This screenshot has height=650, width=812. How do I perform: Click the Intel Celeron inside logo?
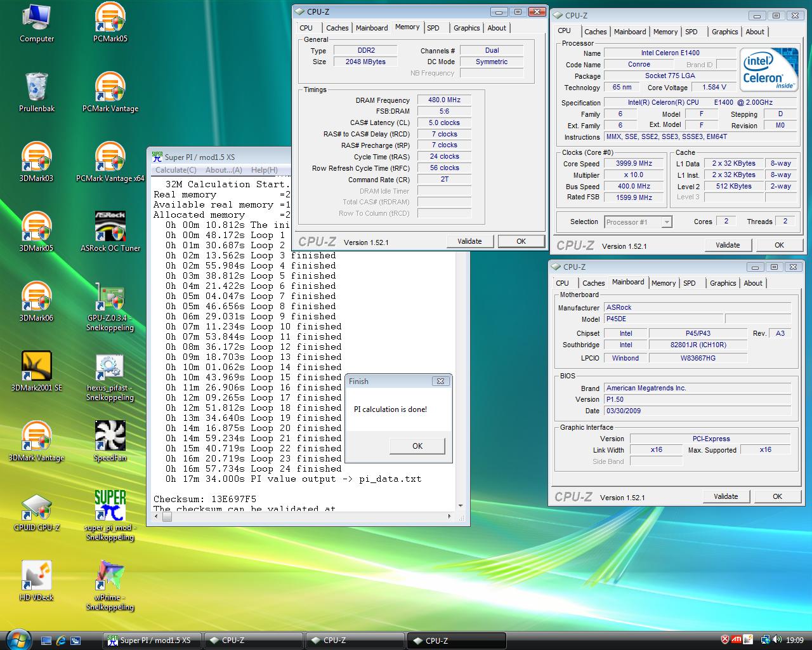coord(768,70)
